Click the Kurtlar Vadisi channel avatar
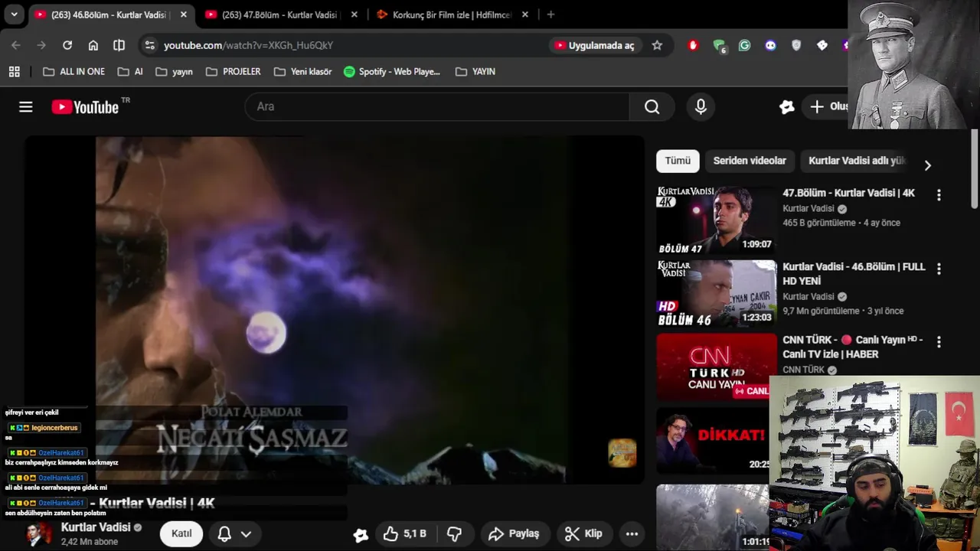 [38, 534]
